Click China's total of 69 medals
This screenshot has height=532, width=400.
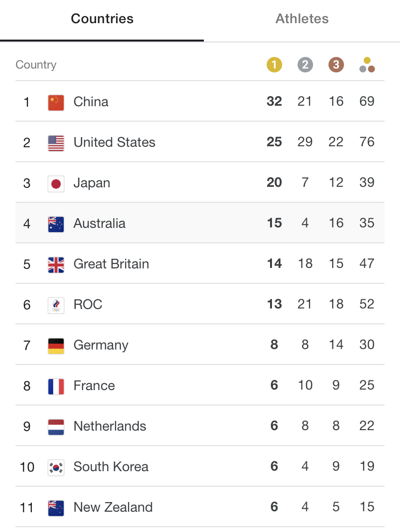coord(367,101)
